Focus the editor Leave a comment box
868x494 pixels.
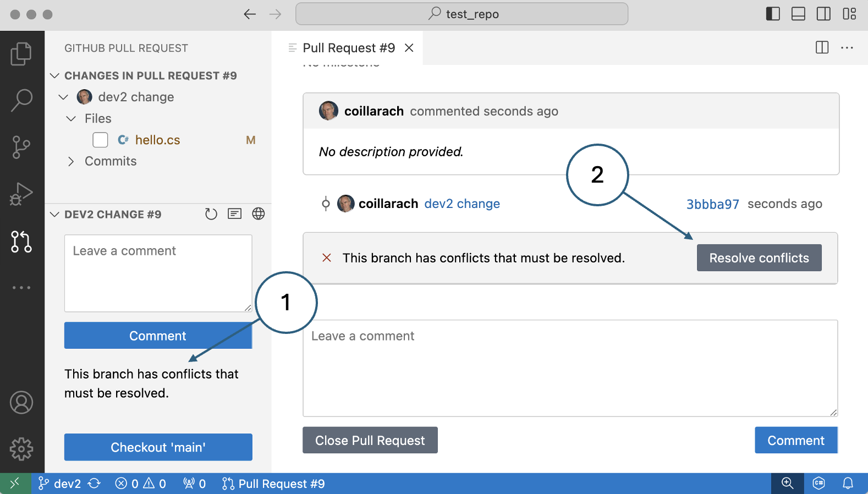pyautogui.click(x=570, y=369)
